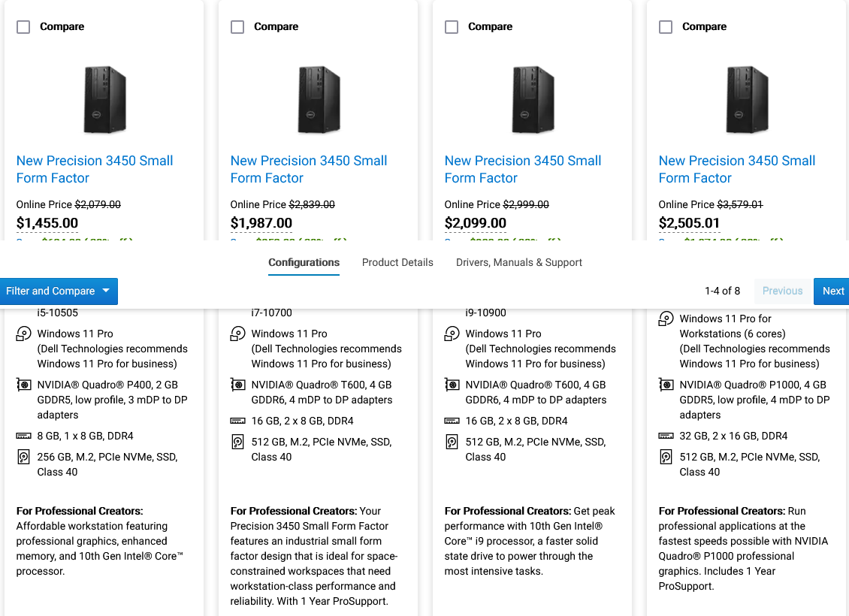Click the $2,099.00 price
The width and height of the screenshot is (849, 616).
(x=476, y=223)
